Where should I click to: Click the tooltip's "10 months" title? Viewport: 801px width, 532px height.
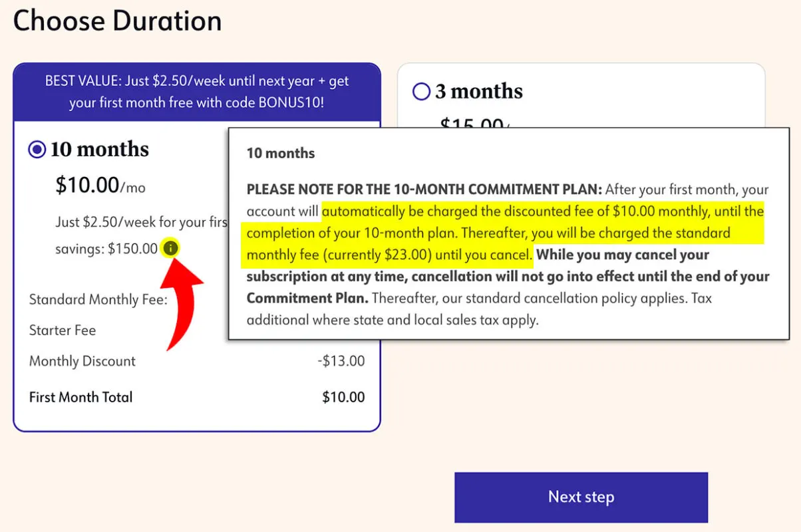pyautogui.click(x=281, y=153)
